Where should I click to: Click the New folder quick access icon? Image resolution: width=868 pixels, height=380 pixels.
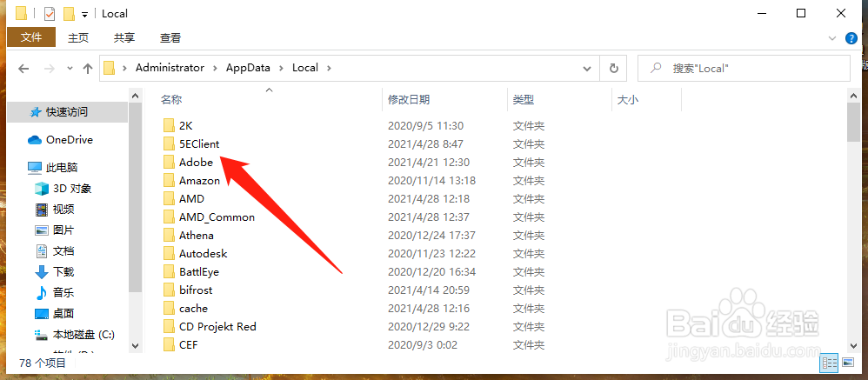point(70,13)
